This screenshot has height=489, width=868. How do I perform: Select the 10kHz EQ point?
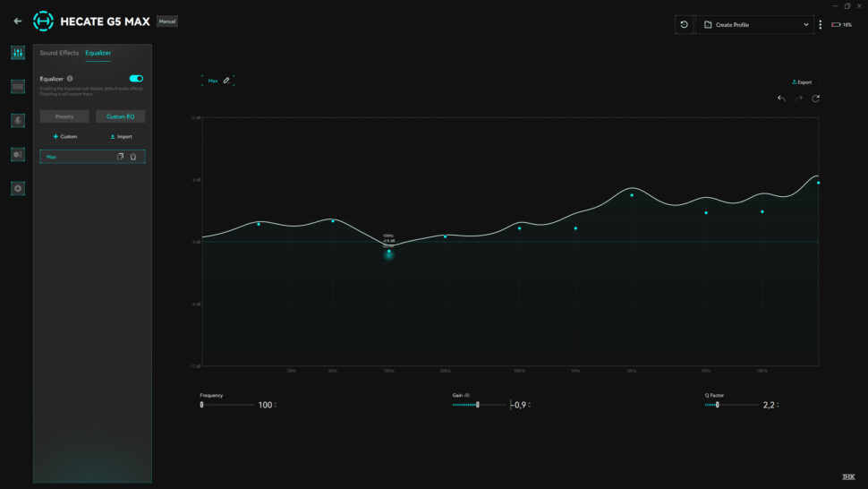click(x=762, y=211)
